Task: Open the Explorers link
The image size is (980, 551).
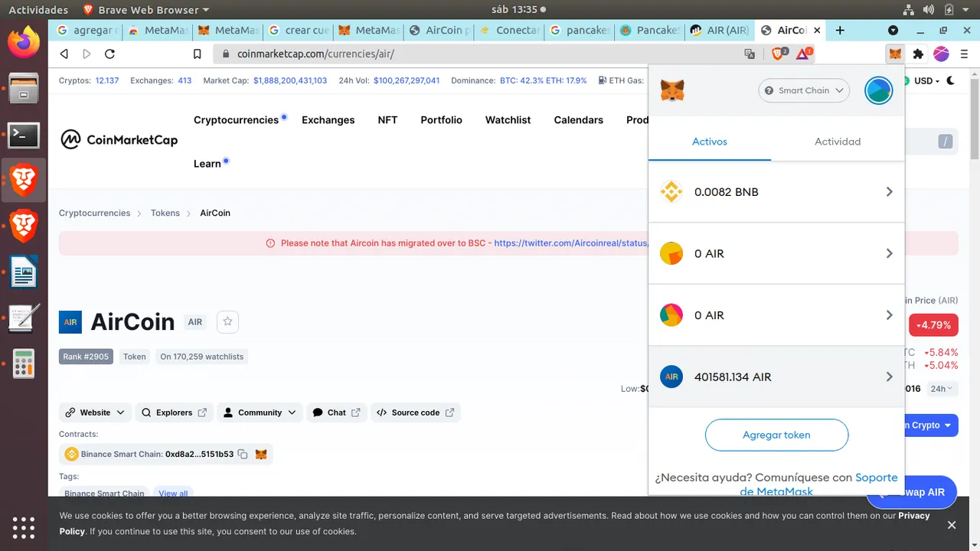Action: pyautogui.click(x=174, y=412)
